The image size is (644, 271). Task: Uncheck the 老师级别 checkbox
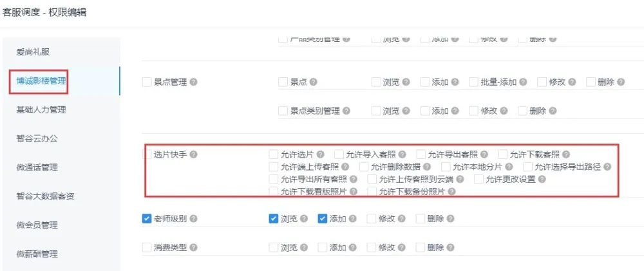point(146,219)
